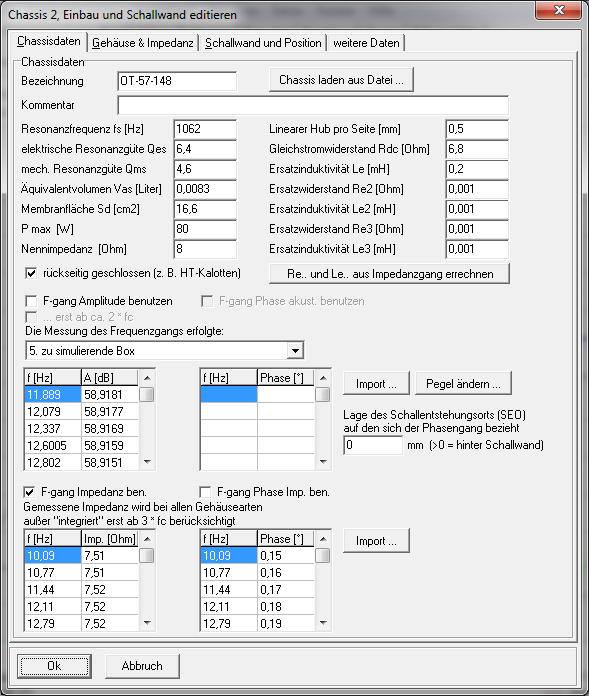Toggle F-gang Phase akust. benutzen checkbox

(x=207, y=301)
